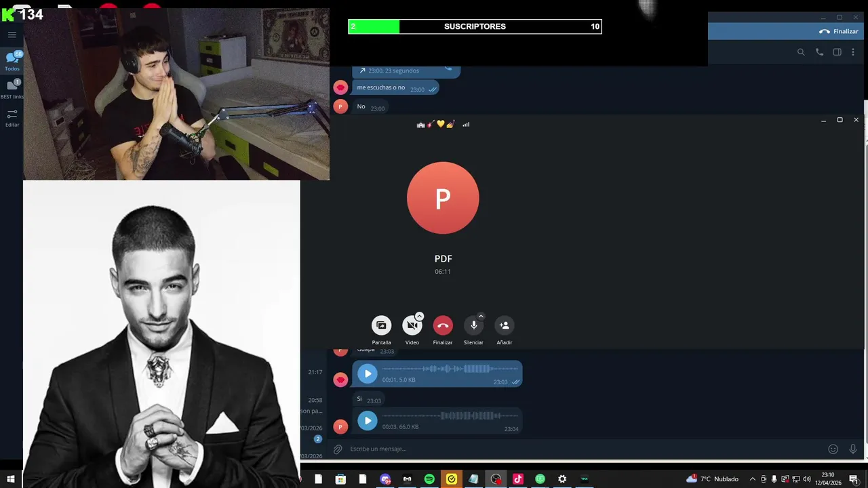Seek in the 00:01 voice message waveform
This screenshot has width=868, height=488.
tap(450, 369)
